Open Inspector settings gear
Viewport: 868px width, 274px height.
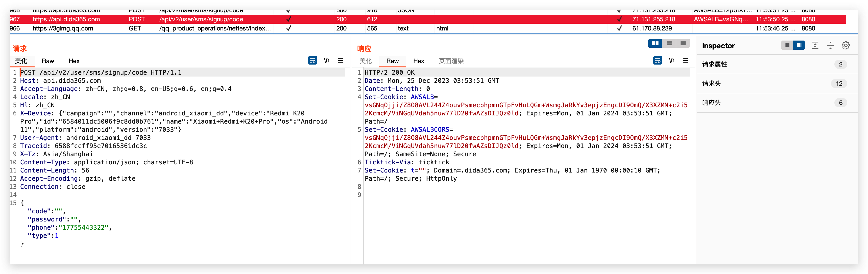tap(845, 45)
